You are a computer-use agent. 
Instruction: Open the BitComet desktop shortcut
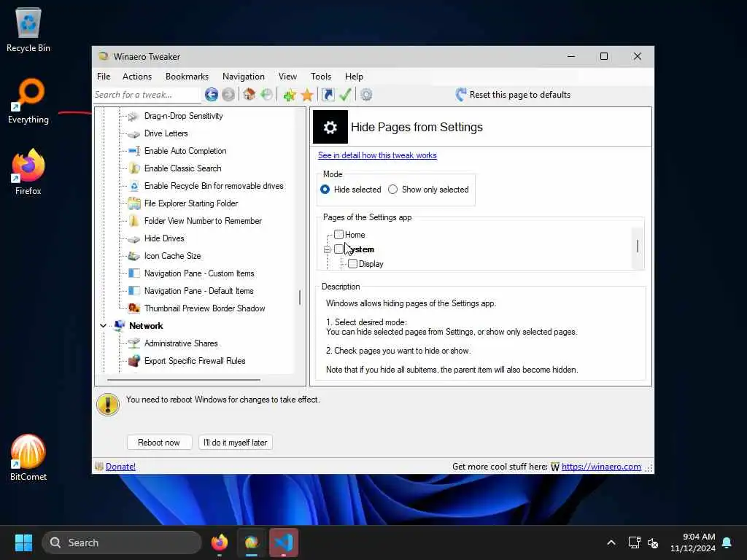pos(28,458)
